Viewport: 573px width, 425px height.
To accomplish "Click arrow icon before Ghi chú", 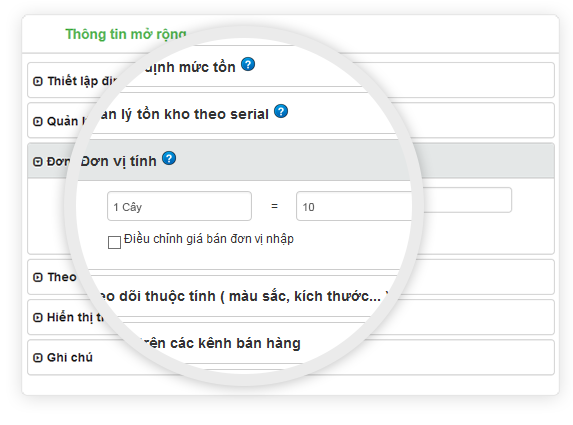I will coord(38,358).
